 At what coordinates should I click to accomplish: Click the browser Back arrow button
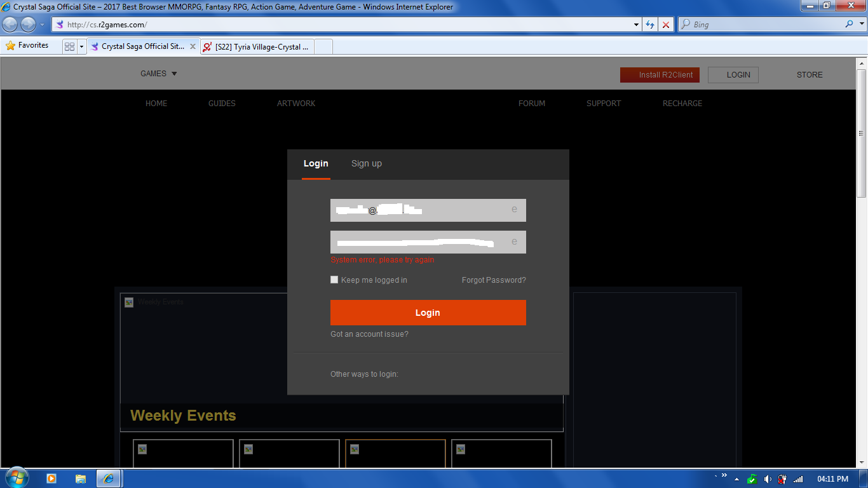click(10, 25)
